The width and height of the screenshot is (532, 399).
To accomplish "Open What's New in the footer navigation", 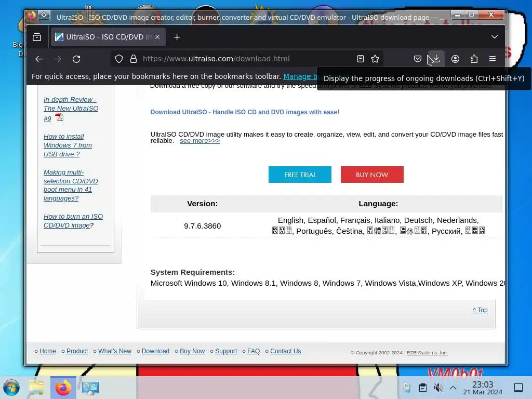I will pos(115,351).
